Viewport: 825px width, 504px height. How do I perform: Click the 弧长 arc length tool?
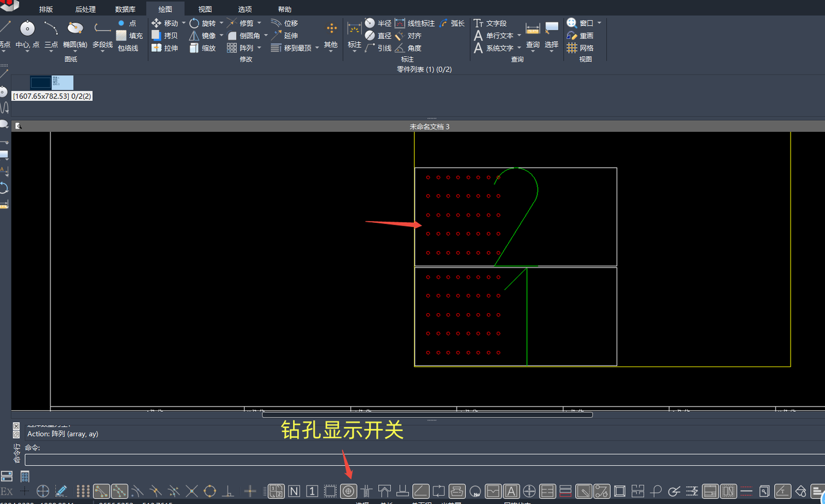[x=452, y=23]
